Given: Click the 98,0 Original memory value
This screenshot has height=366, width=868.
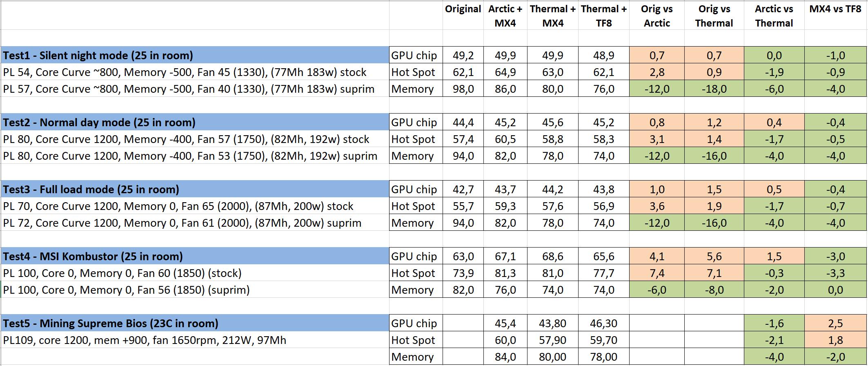Looking at the screenshot, I should pyautogui.click(x=463, y=89).
